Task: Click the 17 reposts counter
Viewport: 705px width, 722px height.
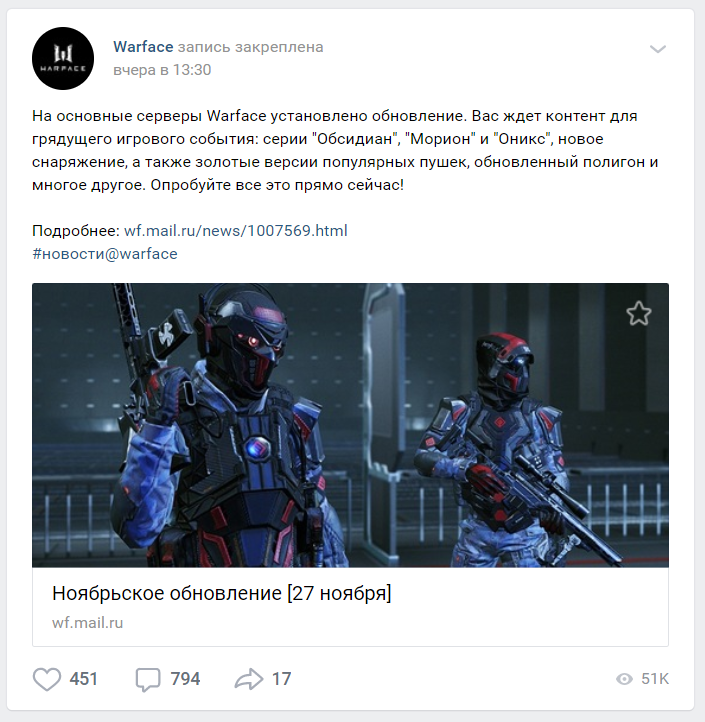Action: coord(281,679)
